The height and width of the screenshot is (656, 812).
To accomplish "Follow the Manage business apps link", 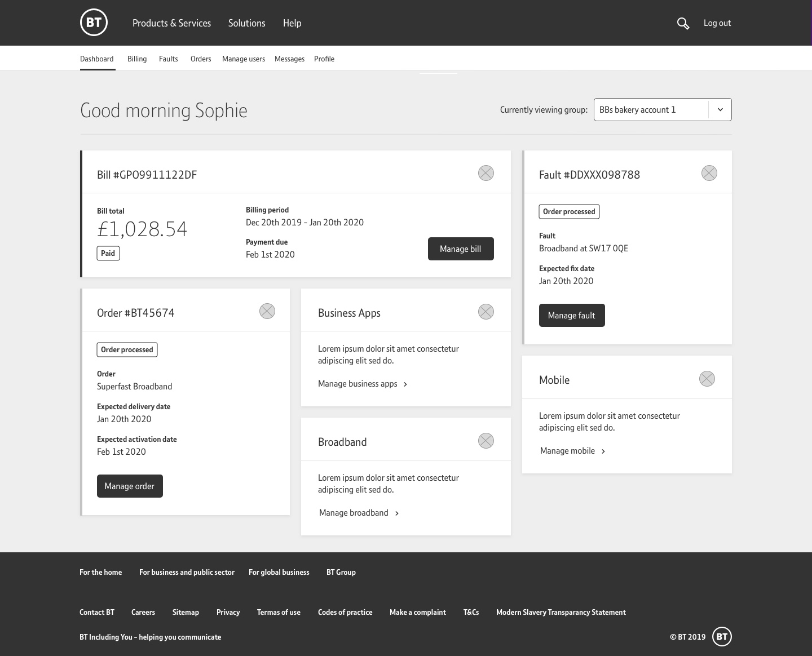I will coord(363,384).
